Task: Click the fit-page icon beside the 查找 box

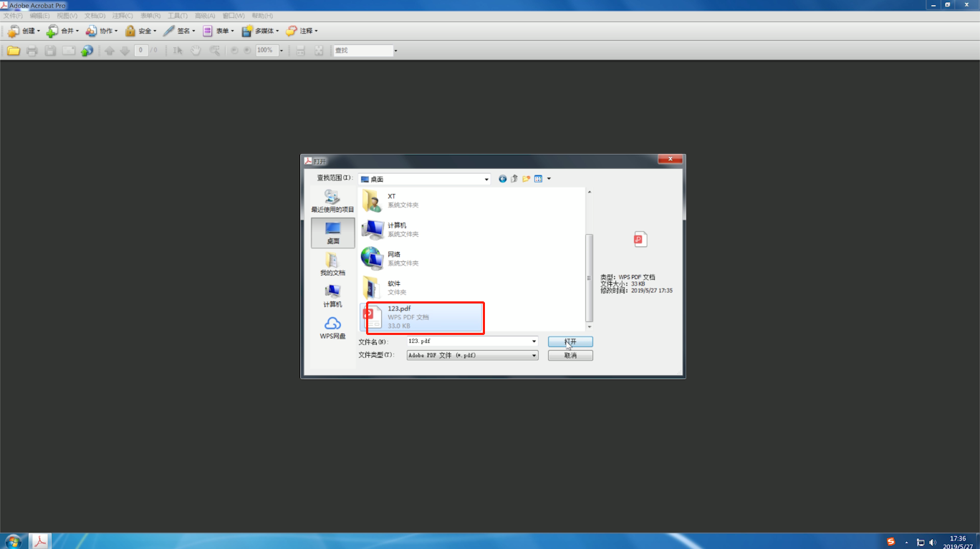Action: [x=319, y=51]
